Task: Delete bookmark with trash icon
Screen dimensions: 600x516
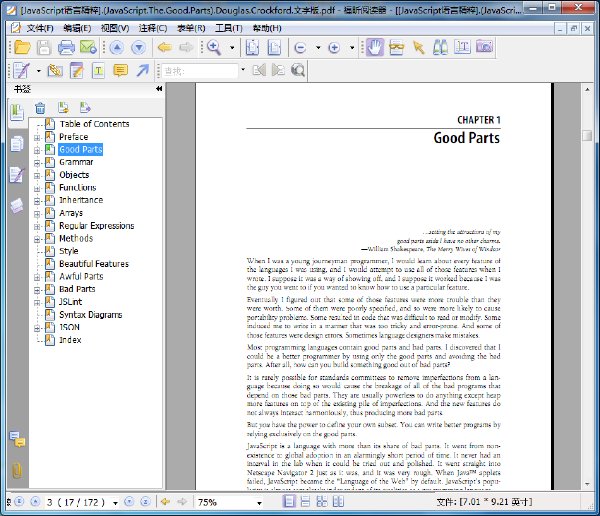Action: [x=40, y=108]
